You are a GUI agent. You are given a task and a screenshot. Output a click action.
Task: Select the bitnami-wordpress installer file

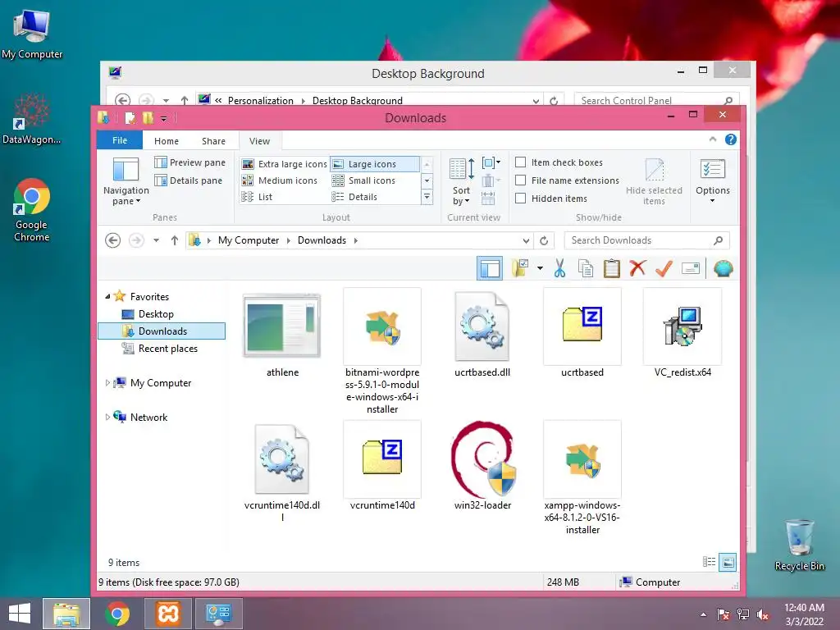[x=382, y=351]
